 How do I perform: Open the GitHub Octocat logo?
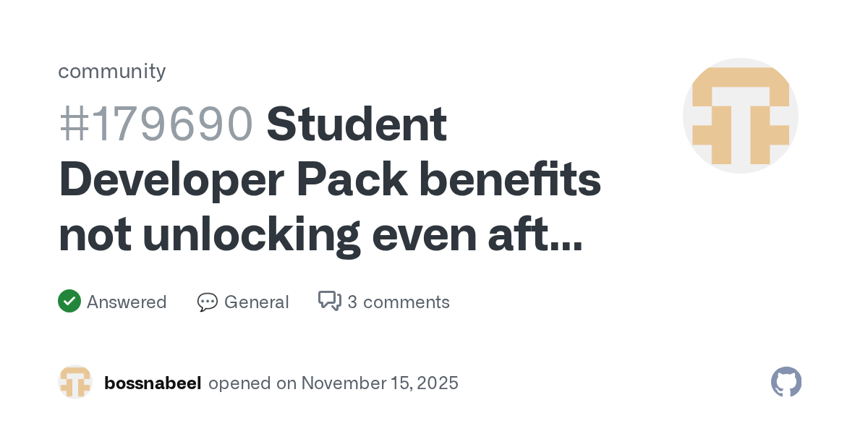786,382
